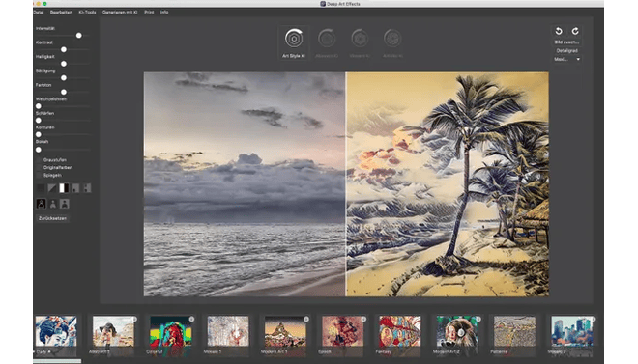This screenshot has height=364, width=638.
Task: Choose the black-and-white vertical split view icon
Action: pyautogui.click(x=64, y=188)
